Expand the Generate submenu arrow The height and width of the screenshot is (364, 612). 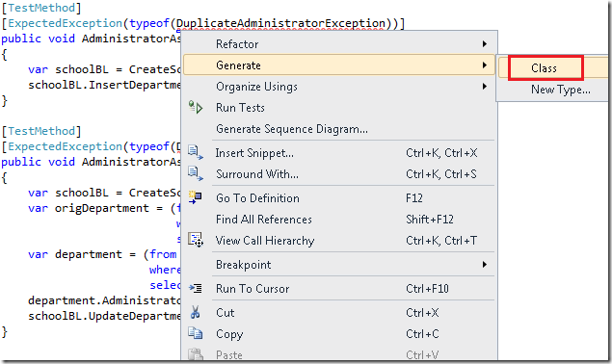click(x=485, y=65)
